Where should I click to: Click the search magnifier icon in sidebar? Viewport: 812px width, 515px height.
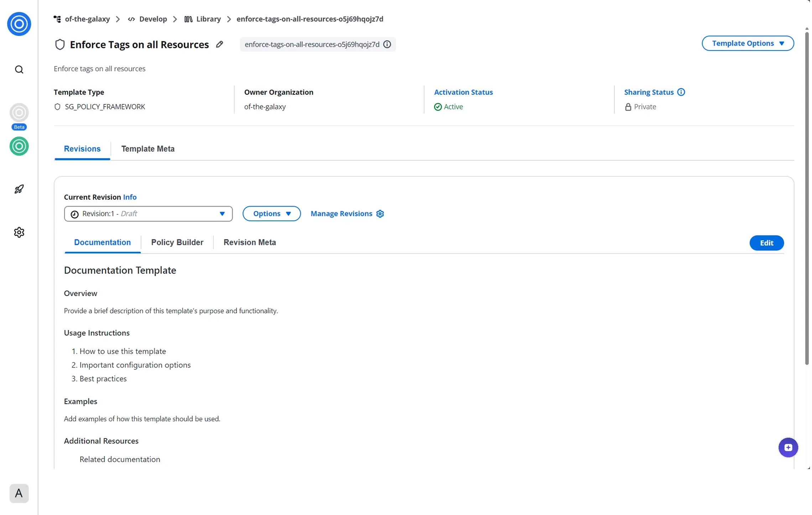pyautogui.click(x=19, y=69)
